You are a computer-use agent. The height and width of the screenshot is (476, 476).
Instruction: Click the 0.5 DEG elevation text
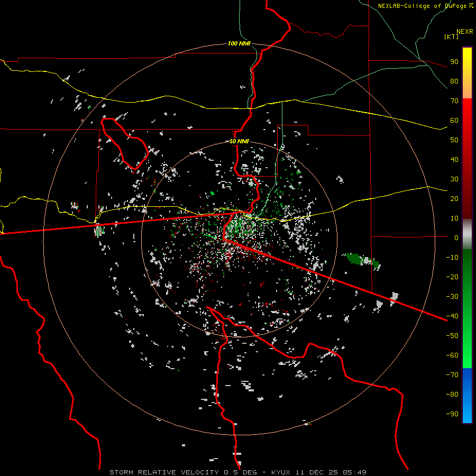pyautogui.click(x=241, y=472)
